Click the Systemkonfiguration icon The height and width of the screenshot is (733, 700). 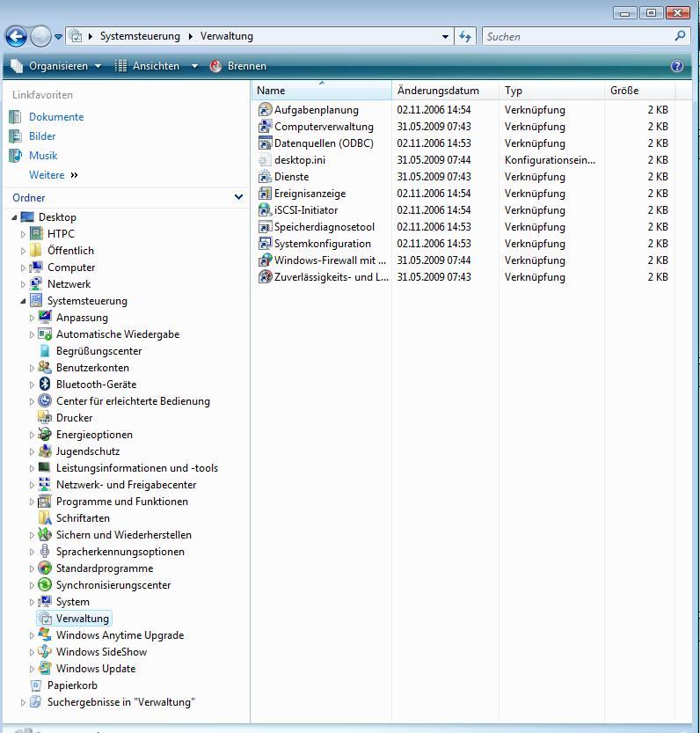(265, 244)
